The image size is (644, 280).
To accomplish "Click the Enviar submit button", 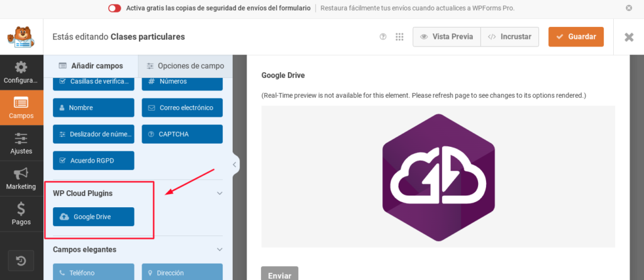I will pos(280,274).
